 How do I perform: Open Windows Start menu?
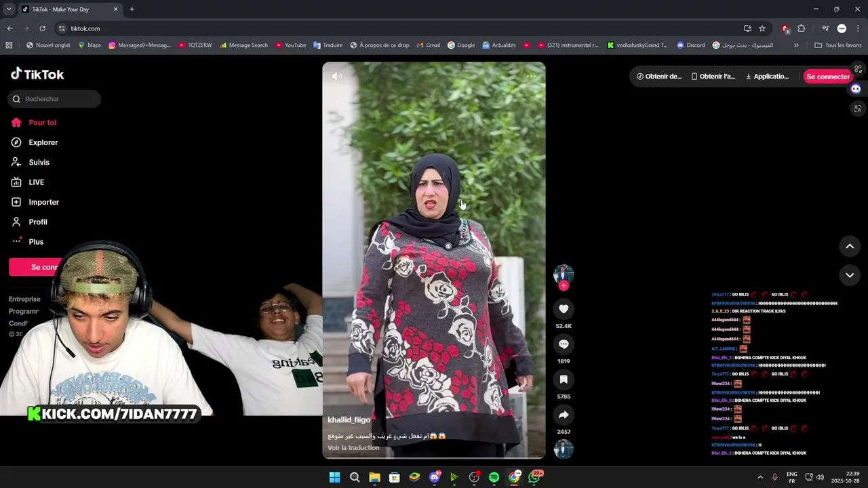[334, 477]
